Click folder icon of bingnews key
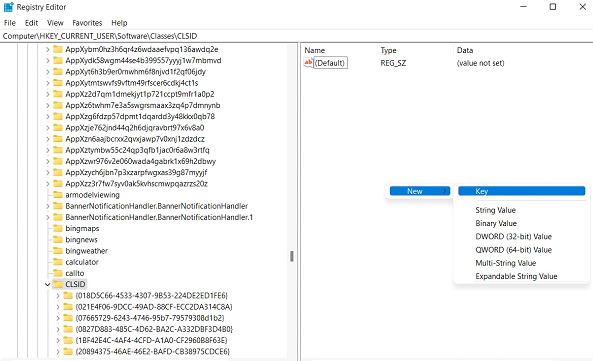 [57, 239]
